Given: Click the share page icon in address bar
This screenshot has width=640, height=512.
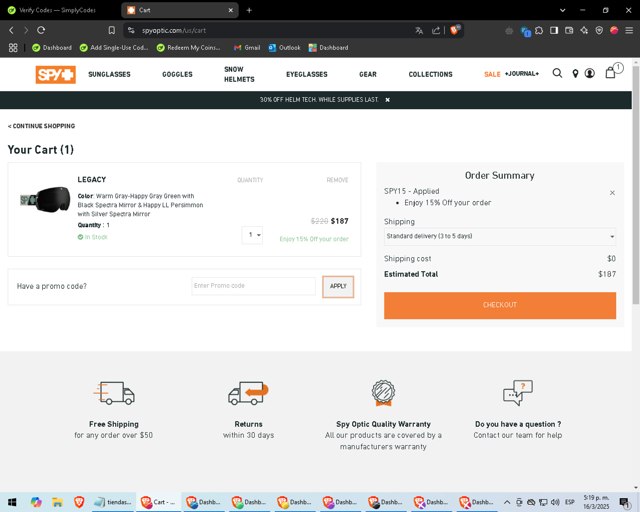Looking at the screenshot, I should 436,30.
